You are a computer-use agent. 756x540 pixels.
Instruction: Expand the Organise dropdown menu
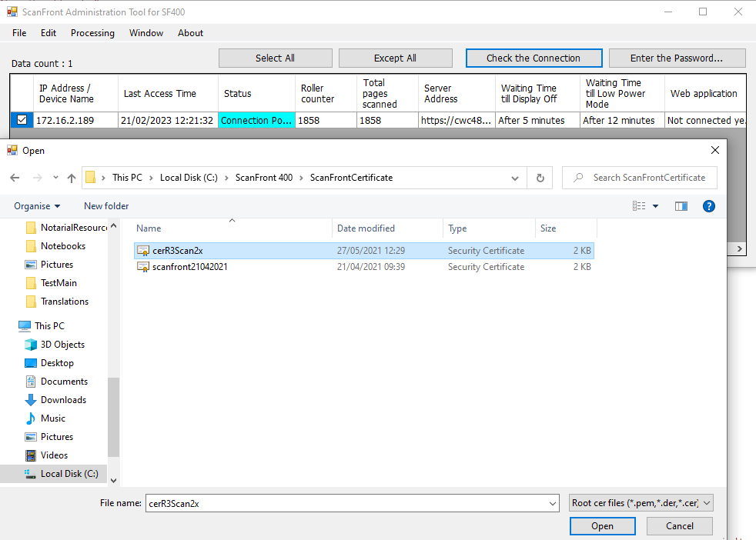point(37,206)
